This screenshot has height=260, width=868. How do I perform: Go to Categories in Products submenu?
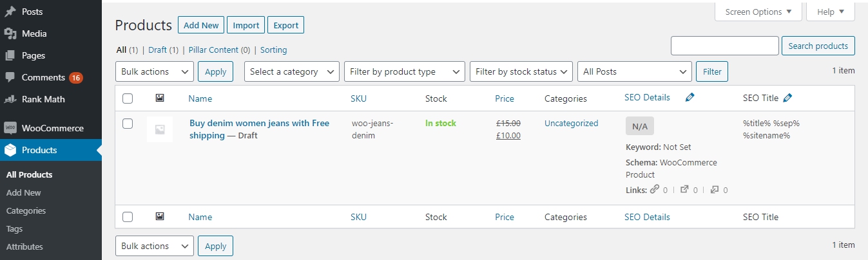point(26,210)
